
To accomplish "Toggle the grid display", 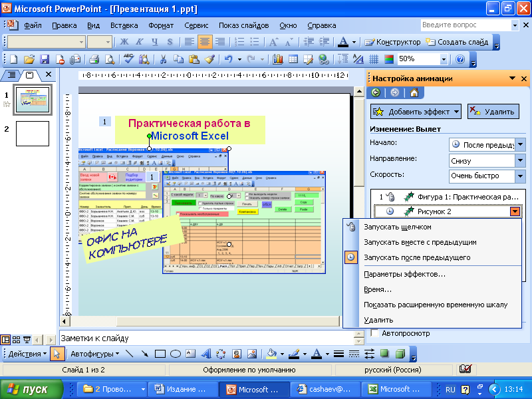I will click(x=374, y=59).
